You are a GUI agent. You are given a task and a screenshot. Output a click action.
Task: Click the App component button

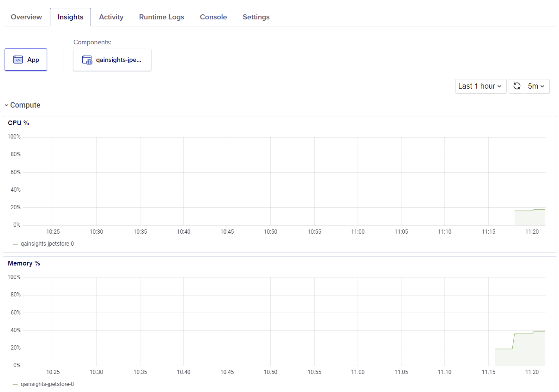point(26,59)
